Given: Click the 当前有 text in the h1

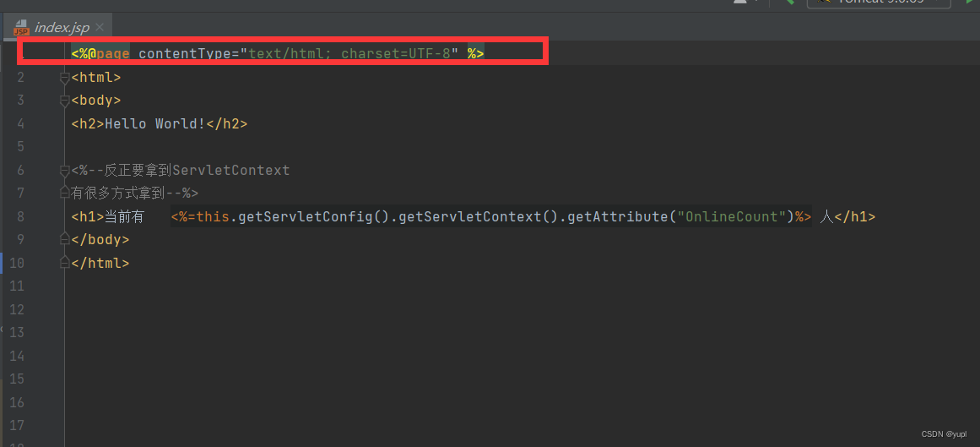Looking at the screenshot, I should tap(124, 216).
